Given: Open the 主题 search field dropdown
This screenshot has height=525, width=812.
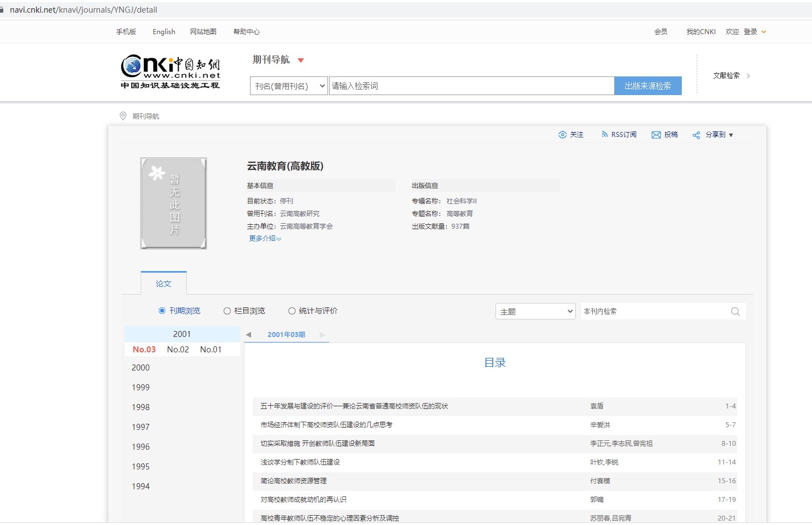Looking at the screenshot, I should tap(535, 312).
